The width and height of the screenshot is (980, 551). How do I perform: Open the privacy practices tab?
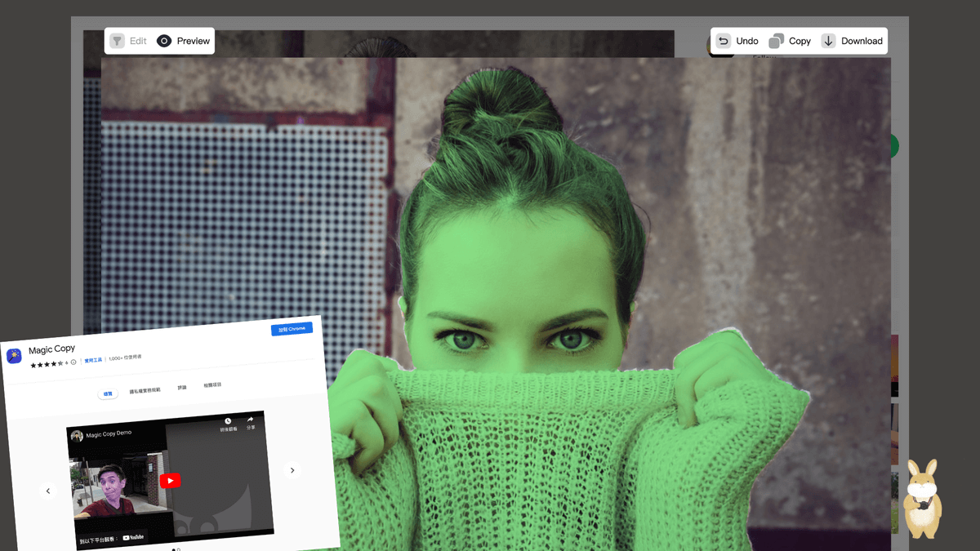pos(145,390)
